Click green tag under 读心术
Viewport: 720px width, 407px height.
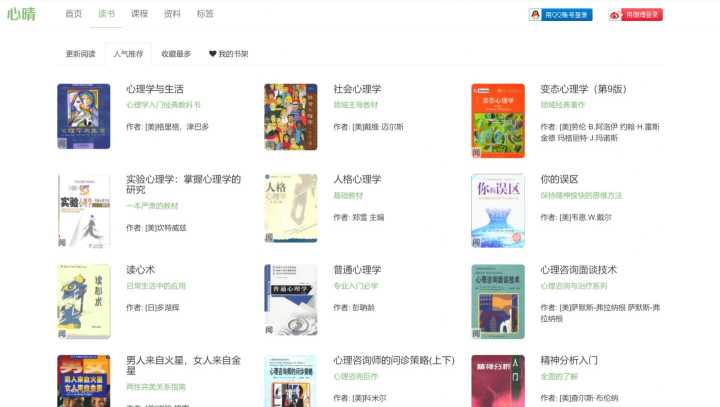[x=156, y=286]
